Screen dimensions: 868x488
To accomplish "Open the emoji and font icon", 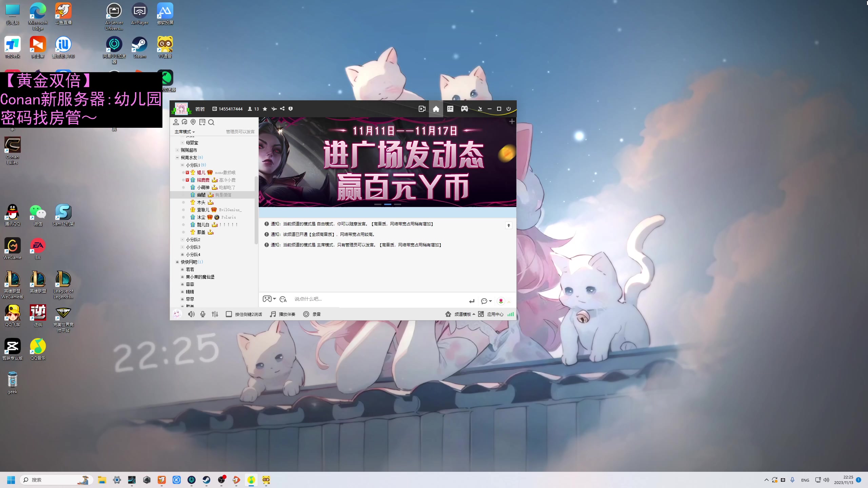I will 283,299.
